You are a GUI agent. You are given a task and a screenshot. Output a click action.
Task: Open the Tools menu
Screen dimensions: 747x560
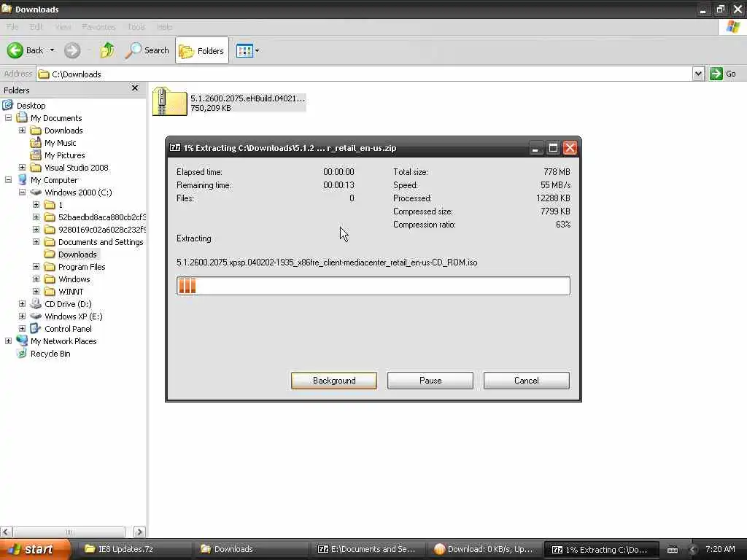[136, 27]
